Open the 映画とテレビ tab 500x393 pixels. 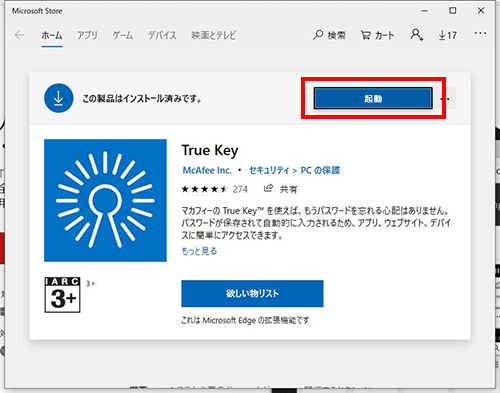point(213,35)
